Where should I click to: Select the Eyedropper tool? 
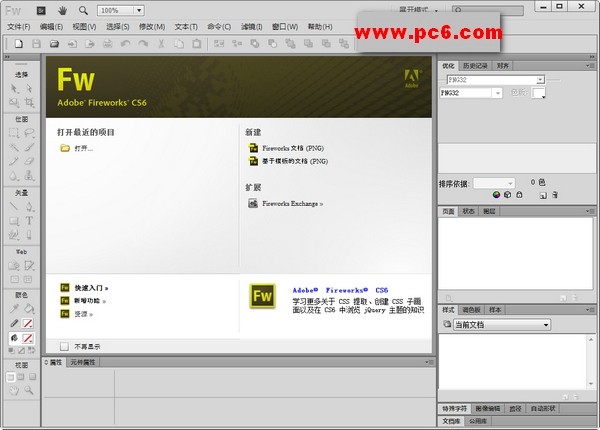[14, 308]
